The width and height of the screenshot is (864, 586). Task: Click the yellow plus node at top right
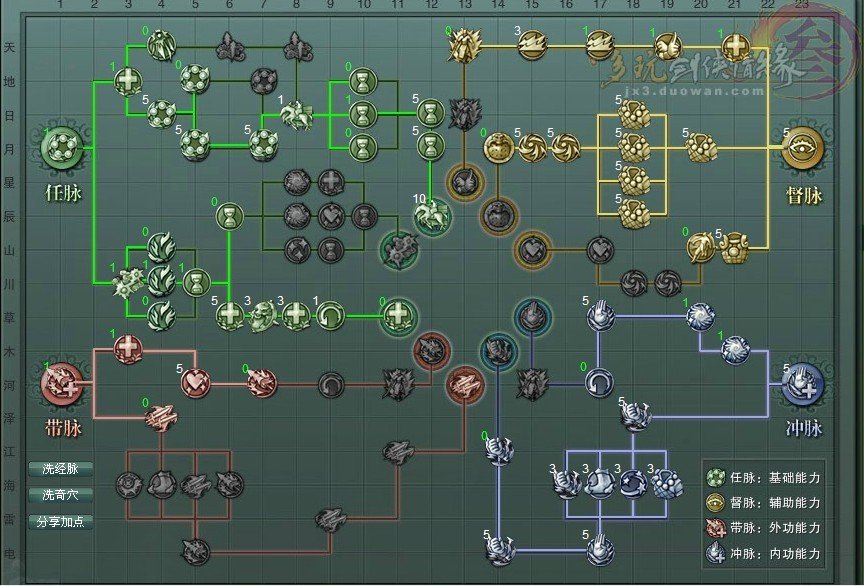[735, 46]
